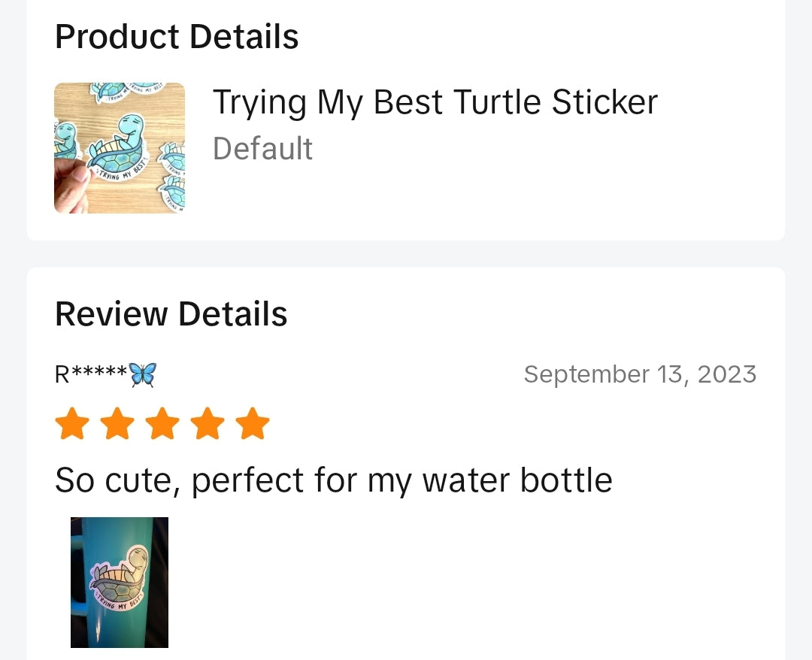The width and height of the screenshot is (812, 660).
Task: Select the Default variant label
Action: (262, 149)
